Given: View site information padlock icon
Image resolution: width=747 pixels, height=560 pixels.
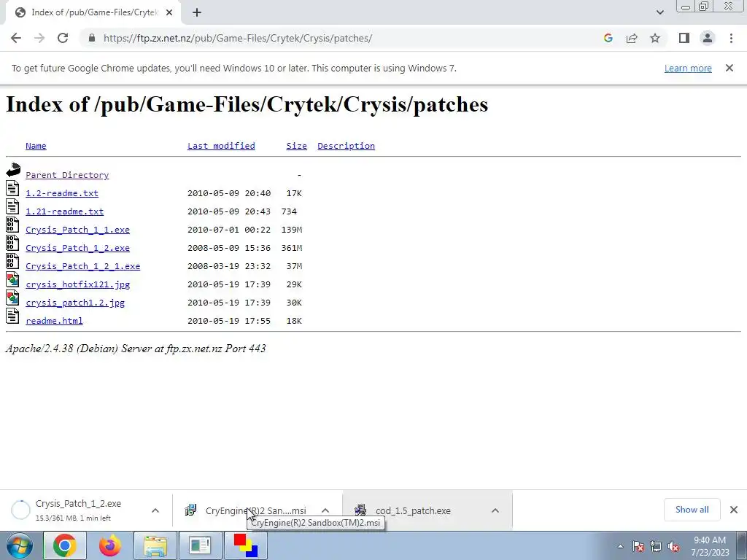Looking at the screenshot, I should point(92,38).
